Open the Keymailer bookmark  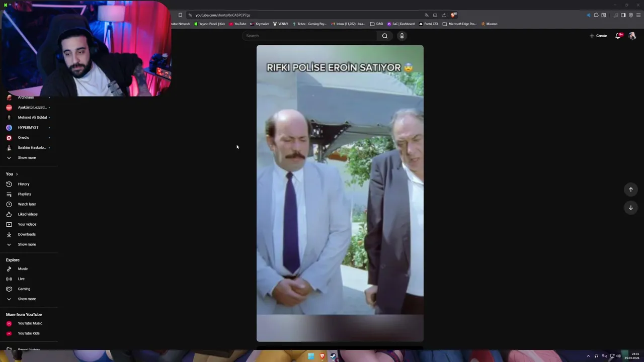coord(259,24)
